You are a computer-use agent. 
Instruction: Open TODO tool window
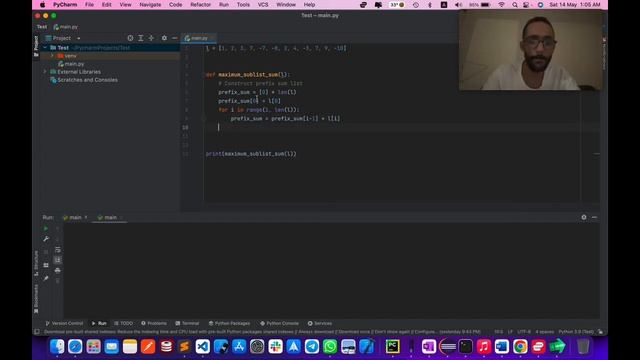point(124,323)
